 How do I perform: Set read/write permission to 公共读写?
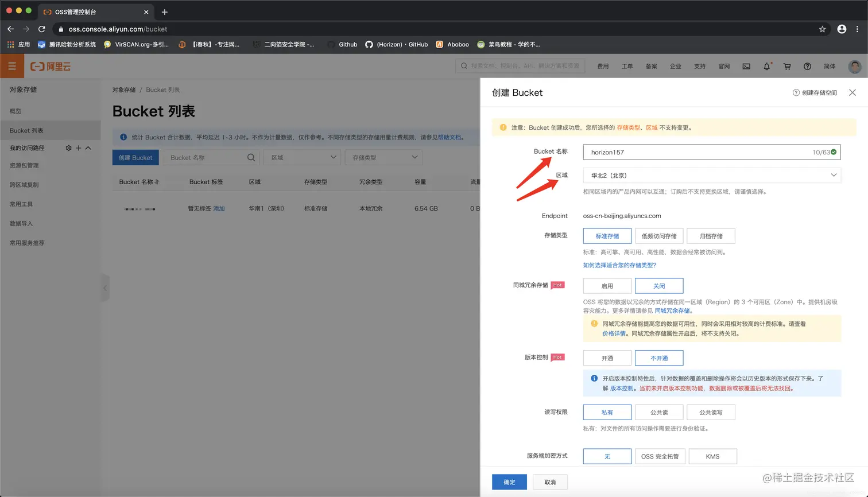click(x=711, y=412)
